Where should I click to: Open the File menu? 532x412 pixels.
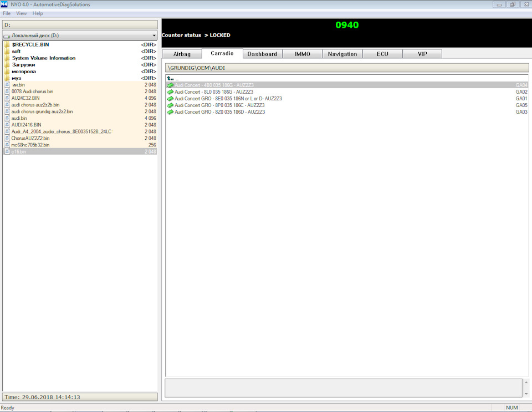tap(7, 13)
